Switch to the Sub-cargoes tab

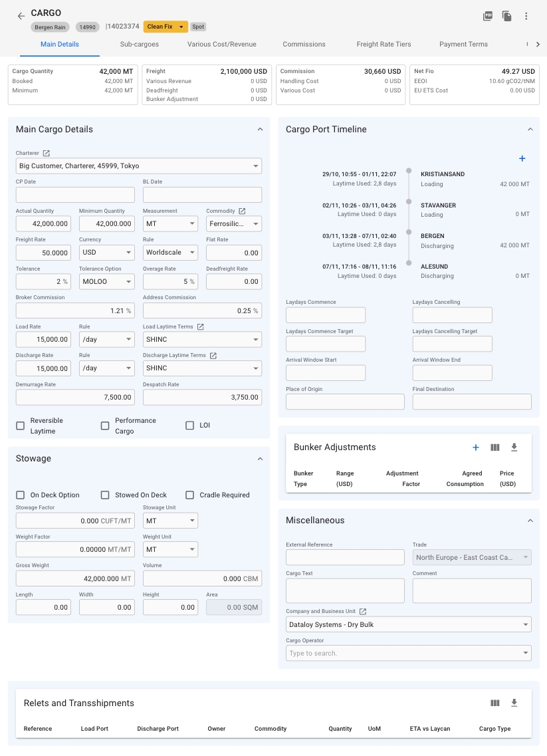(x=140, y=45)
